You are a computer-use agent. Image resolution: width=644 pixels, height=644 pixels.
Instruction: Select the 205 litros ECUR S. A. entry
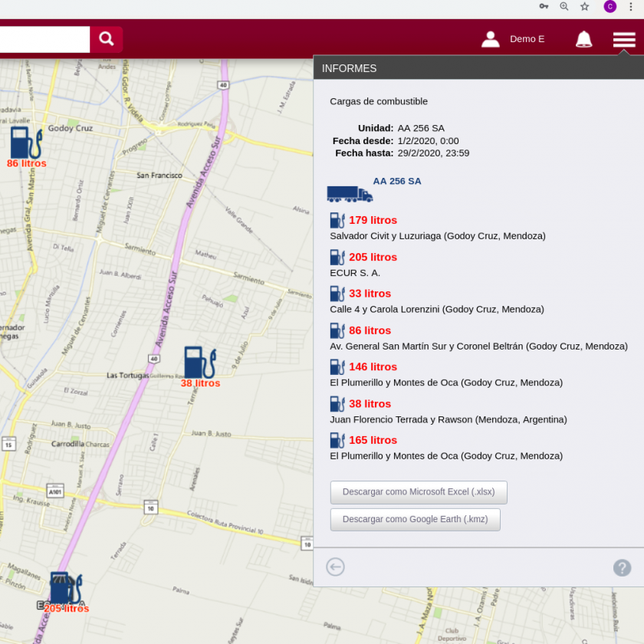pyautogui.click(x=373, y=257)
